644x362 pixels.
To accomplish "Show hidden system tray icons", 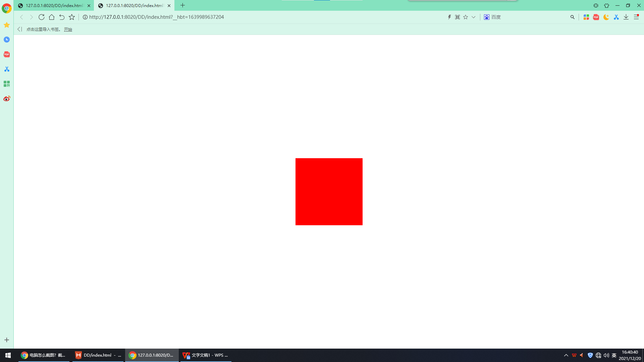I will [566, 355].
